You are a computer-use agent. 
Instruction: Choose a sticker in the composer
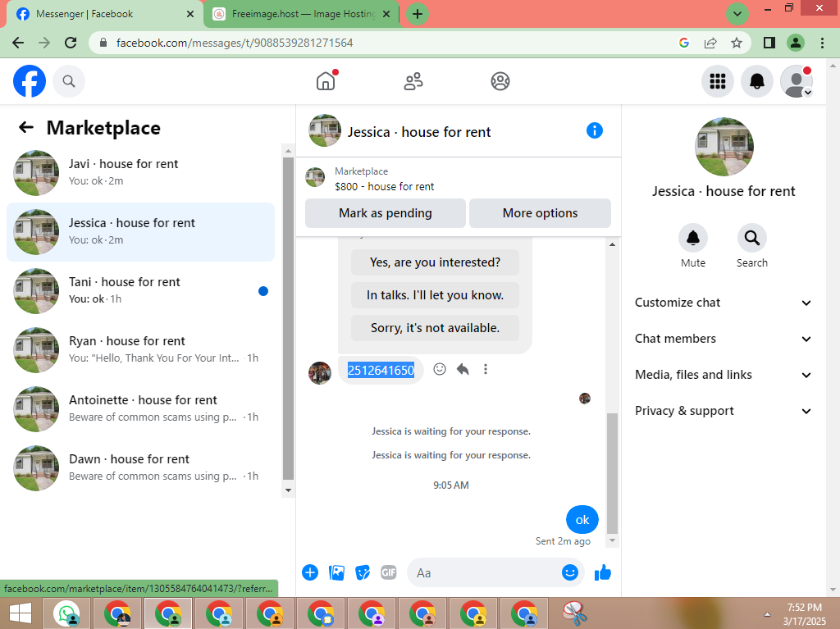pyautogui.click(x=363, y=572)
